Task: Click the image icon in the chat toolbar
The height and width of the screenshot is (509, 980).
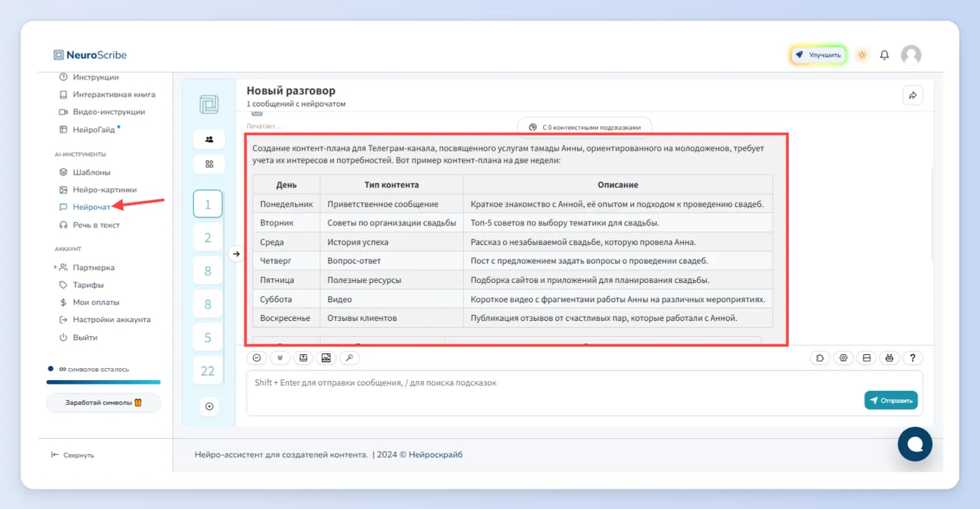Action: click(326, 358)
